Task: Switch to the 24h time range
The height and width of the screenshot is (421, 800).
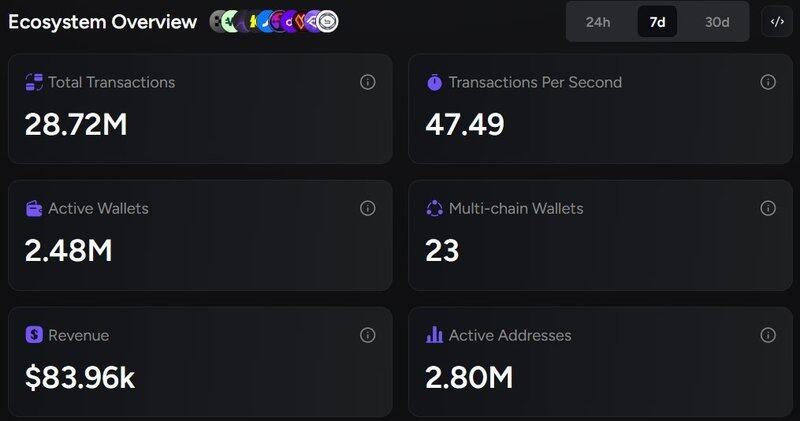Action: [598, 22]
